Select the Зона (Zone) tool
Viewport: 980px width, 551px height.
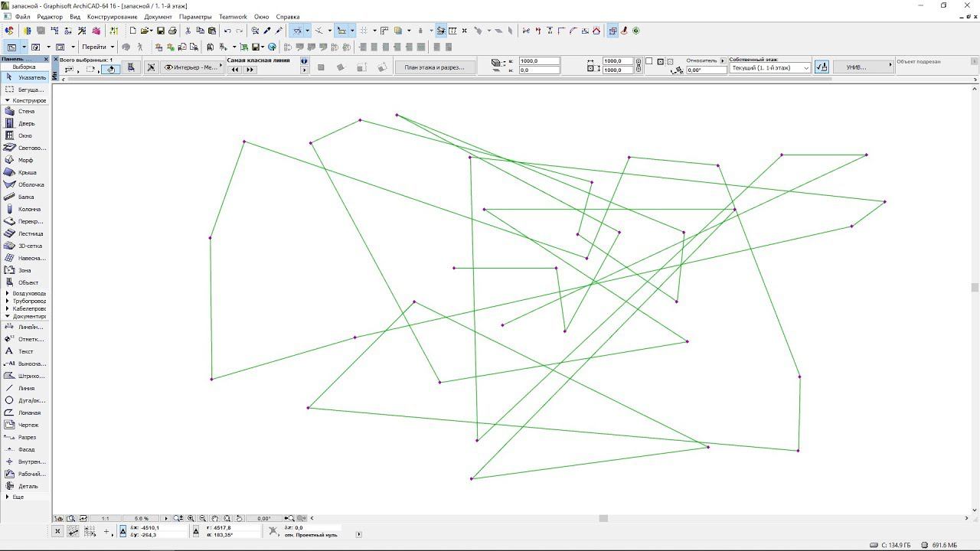[25, 270]
